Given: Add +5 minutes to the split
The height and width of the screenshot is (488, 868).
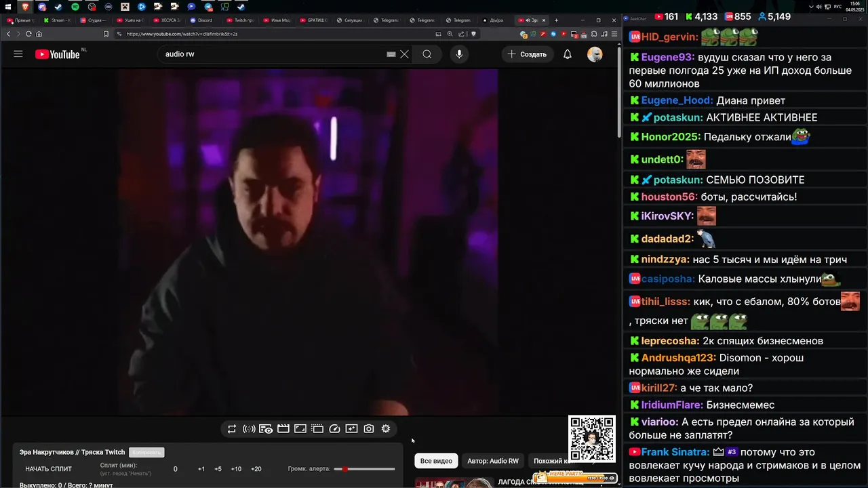Looking at the screenshot, I should (x=218, y=469).
